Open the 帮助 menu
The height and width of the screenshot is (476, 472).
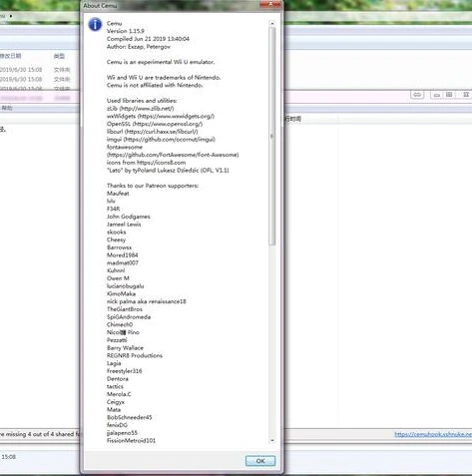(x=7, y=108)
